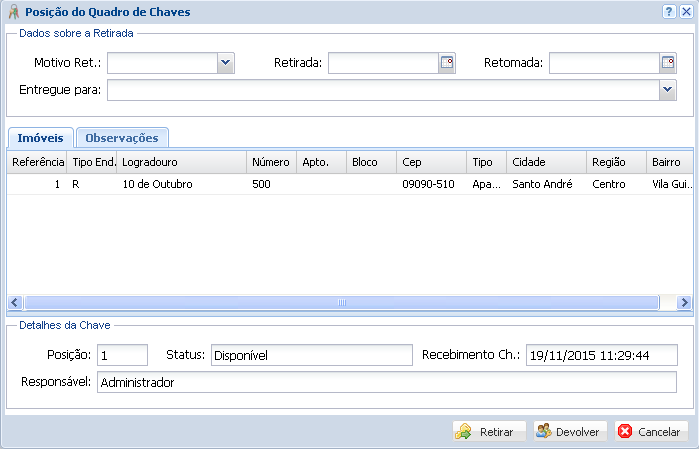
Task: Open the Retirada calendar picker
Action: [x=447, y=62]
